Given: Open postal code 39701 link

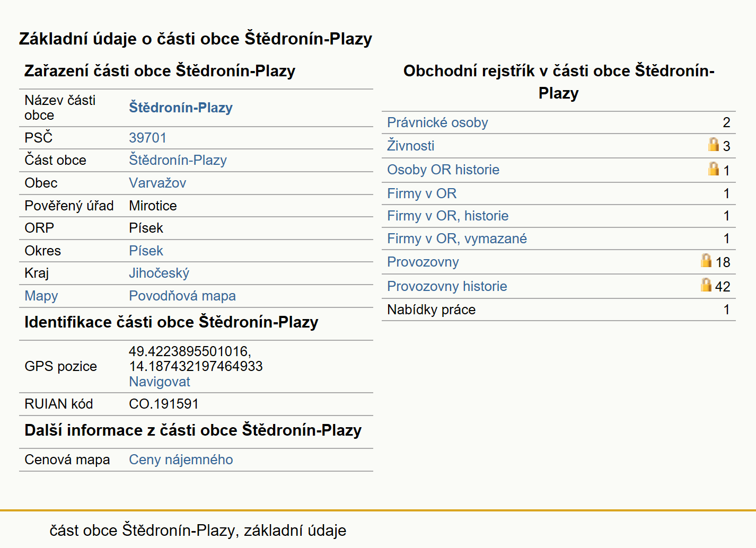Looking at the screenshot, I should 147,138.
